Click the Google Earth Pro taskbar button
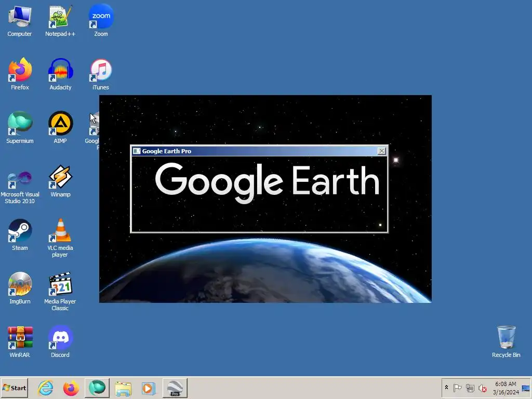The image size is (532, 399). point(175,388)
